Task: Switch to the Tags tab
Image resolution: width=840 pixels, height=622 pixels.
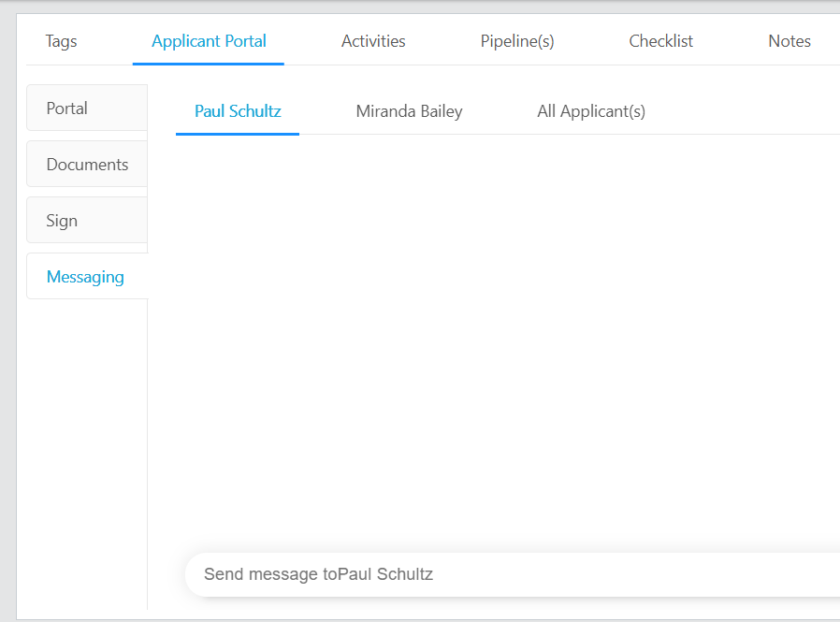Action: [61, 41]
